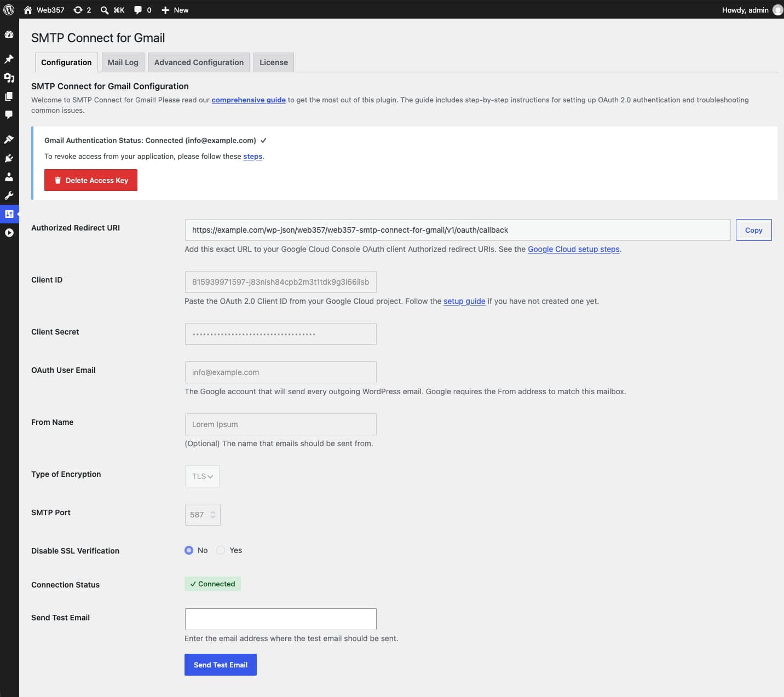Open the Media library sidebar icon

click(9, 78)
